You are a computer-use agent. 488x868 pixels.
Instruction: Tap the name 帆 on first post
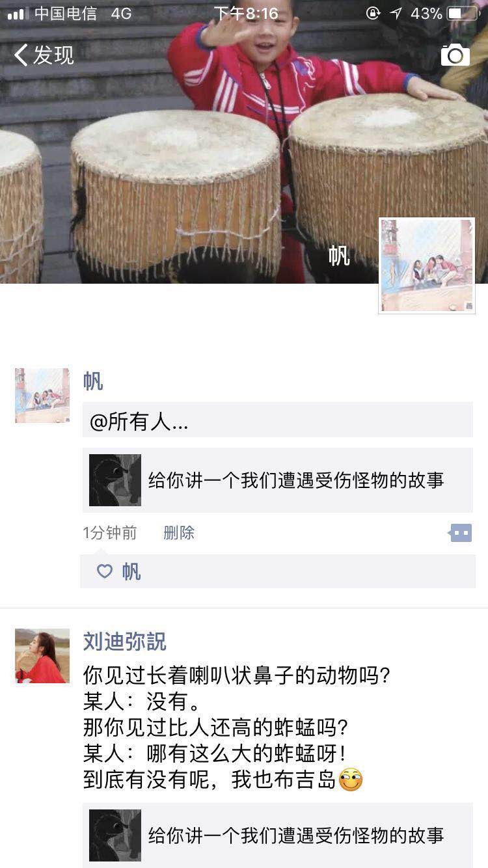[93, 381]
